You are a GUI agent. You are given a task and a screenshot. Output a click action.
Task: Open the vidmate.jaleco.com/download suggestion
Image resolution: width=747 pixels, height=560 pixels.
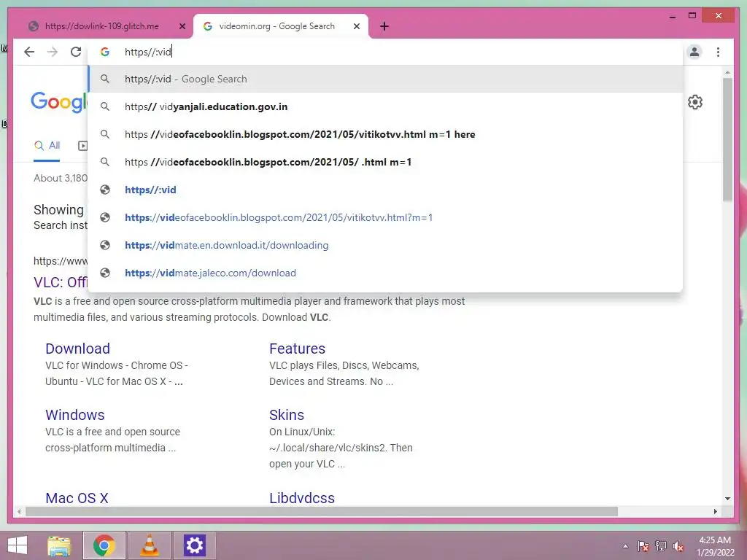(x=385, y=273)
